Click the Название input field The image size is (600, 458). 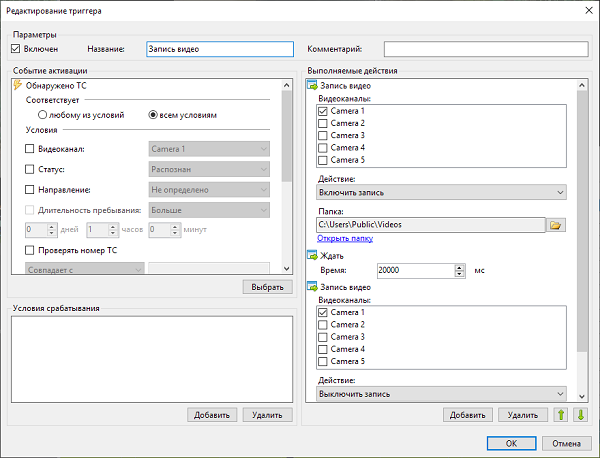(x=220, y=49)
